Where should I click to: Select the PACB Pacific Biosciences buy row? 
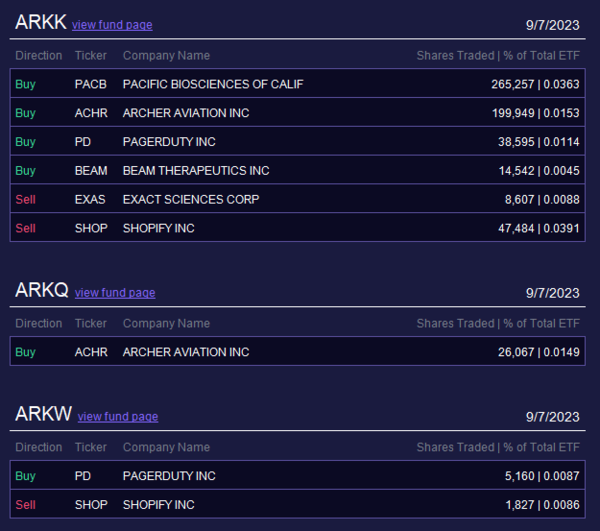297,84
